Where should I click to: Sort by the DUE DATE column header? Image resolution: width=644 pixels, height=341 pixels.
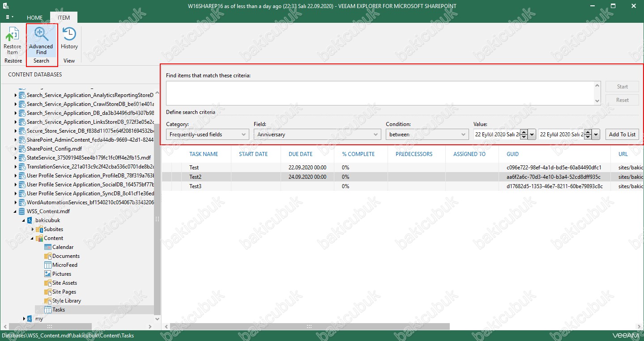coord(300,154)
